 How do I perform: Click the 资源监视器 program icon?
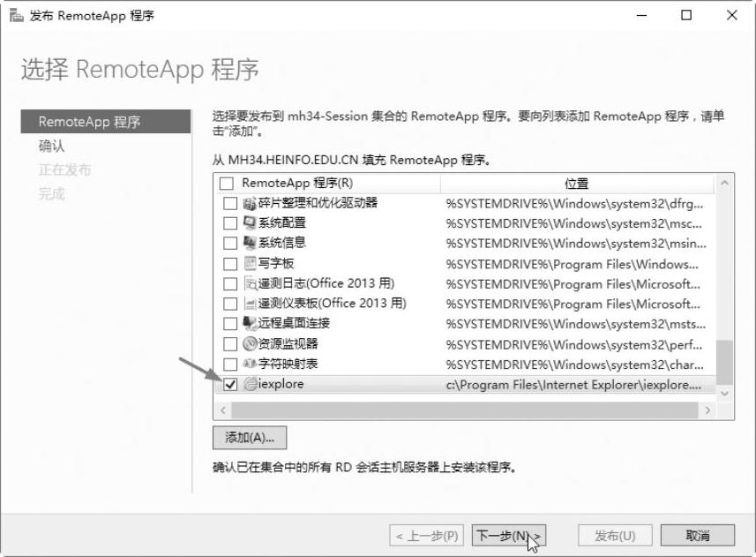[x=250, y=344]
